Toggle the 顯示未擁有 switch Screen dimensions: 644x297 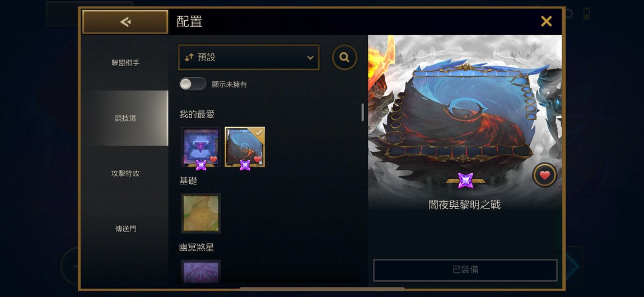(x=193, y=84)
